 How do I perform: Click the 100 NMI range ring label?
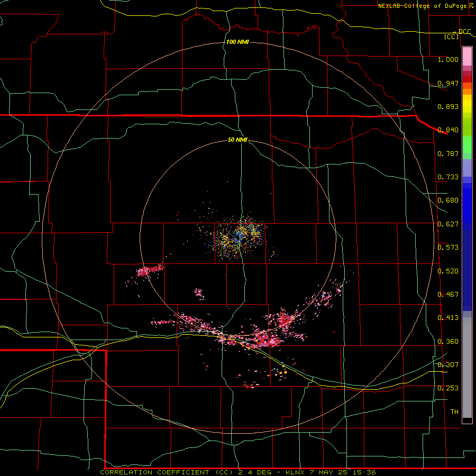point(237,42)
